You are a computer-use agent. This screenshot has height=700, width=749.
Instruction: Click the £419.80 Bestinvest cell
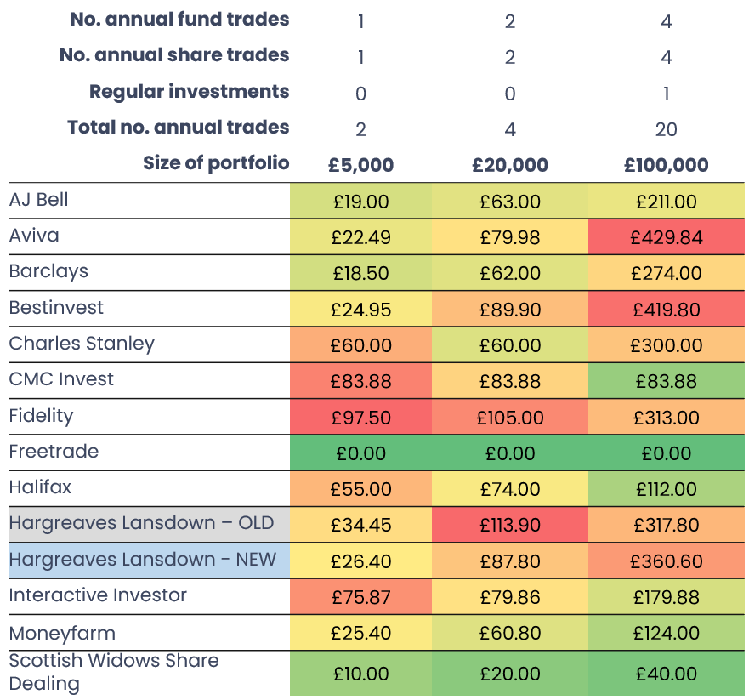pyautogui.click(x=666, y=310)
